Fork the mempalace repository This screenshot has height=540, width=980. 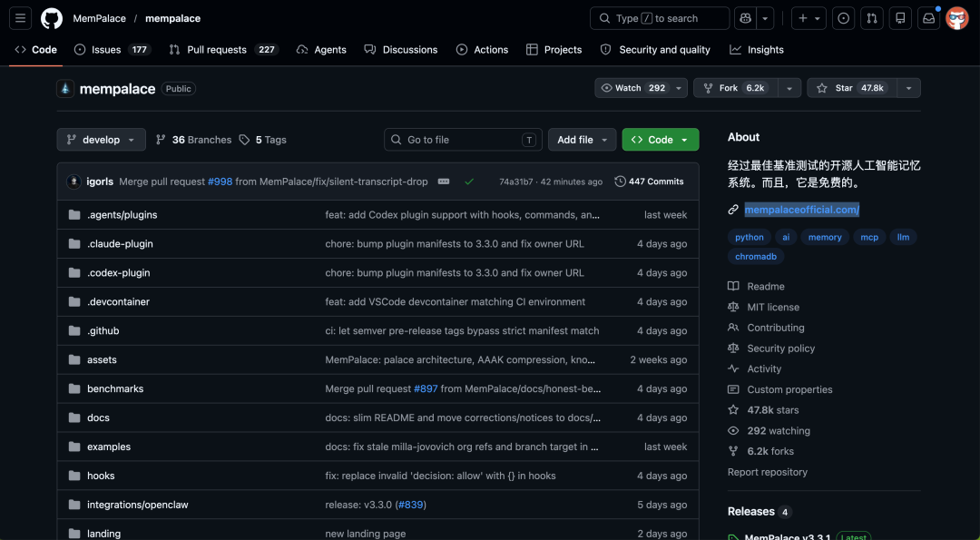point(736,88)
